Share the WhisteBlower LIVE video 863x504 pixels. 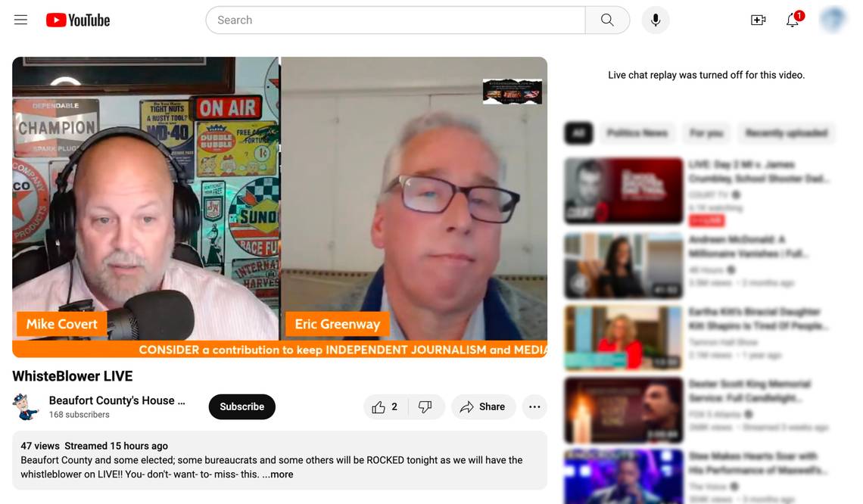tap(483, 407)
